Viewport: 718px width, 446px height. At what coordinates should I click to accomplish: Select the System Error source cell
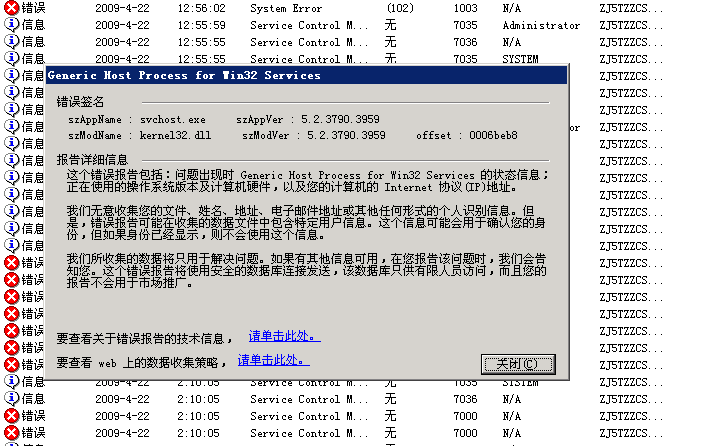(x=286, y=8)
